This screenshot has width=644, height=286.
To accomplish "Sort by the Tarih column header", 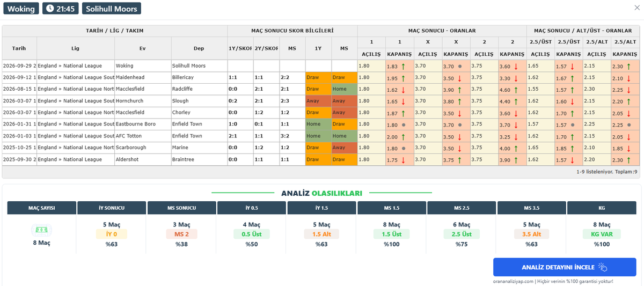I will [x=19, y=48].
